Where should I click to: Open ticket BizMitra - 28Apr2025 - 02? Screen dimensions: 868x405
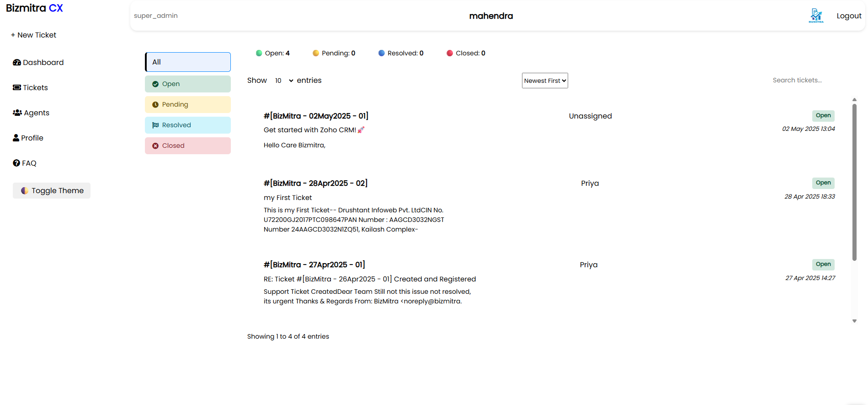pos(315,184)
